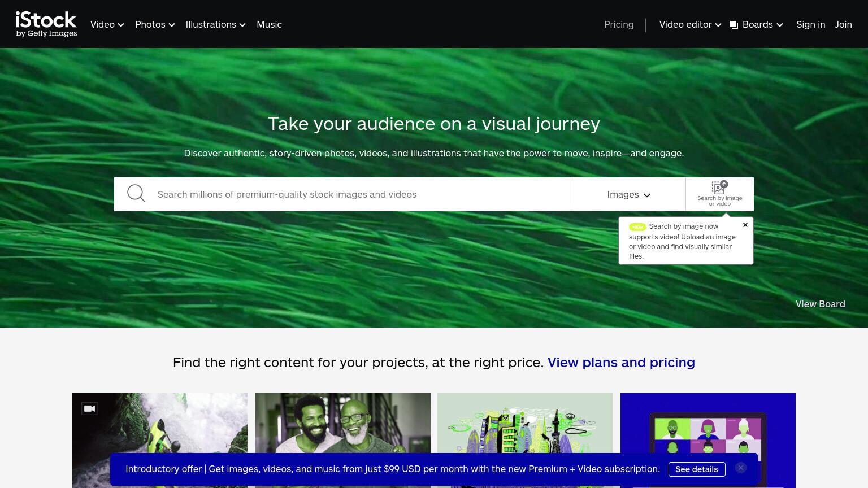This screenshot has height=488, width=868.
Task: Open the Music page
Action: [269, 24]
